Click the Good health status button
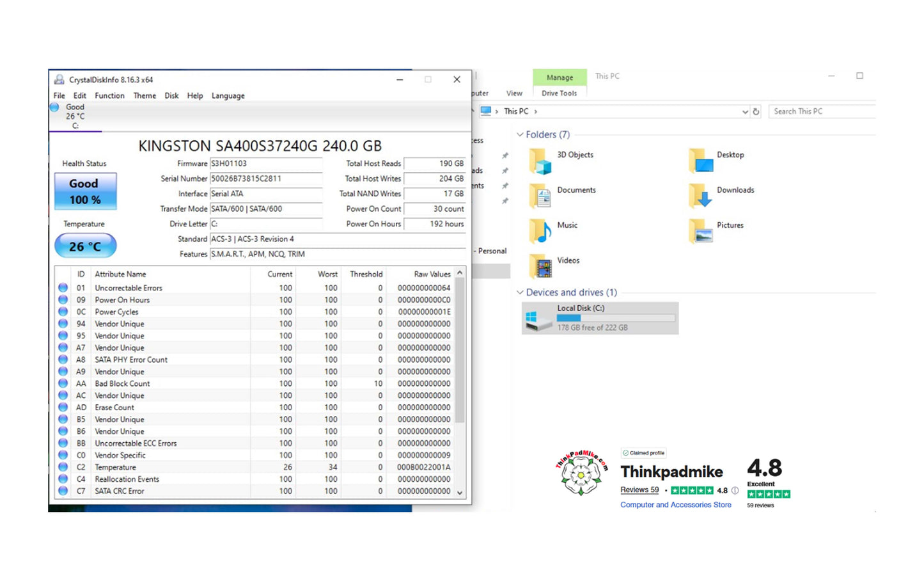Image resolution: width=924 pixels, height=581 pixels. pos(85,191)
